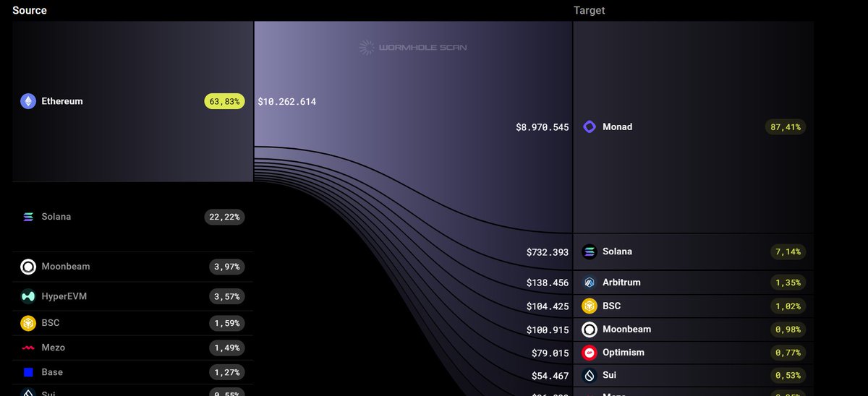Click the Solana icon in Target list
The height and width of the screenshot is (396, 868).
(x=590, y=251)
